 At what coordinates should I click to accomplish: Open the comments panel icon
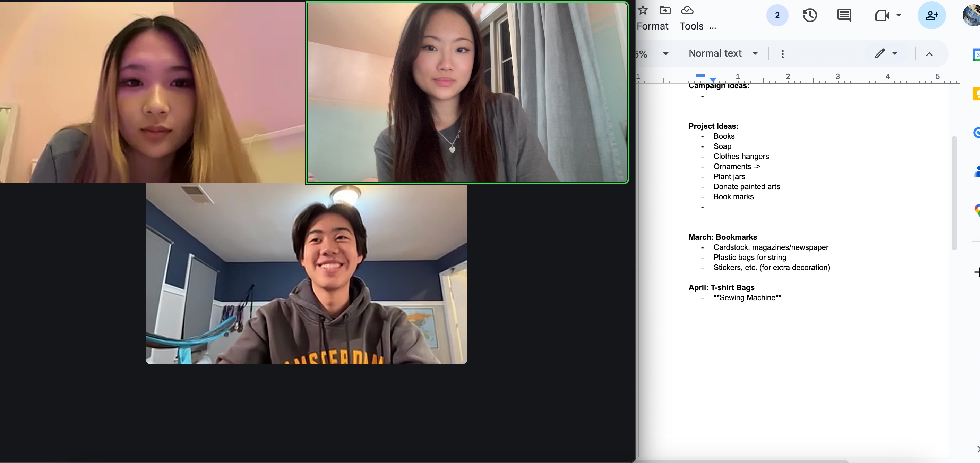[844, 15]
